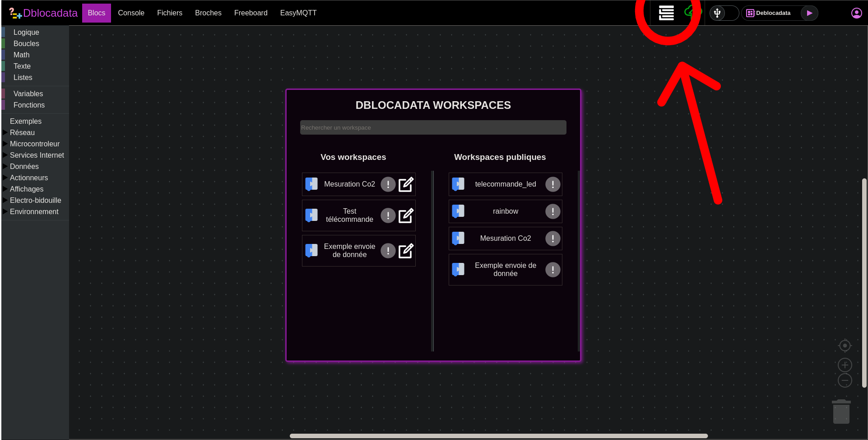The width and height of the screenshot is (868, 440).
Task: Edit the Test télécommande workspace
Action: point(406,215)
